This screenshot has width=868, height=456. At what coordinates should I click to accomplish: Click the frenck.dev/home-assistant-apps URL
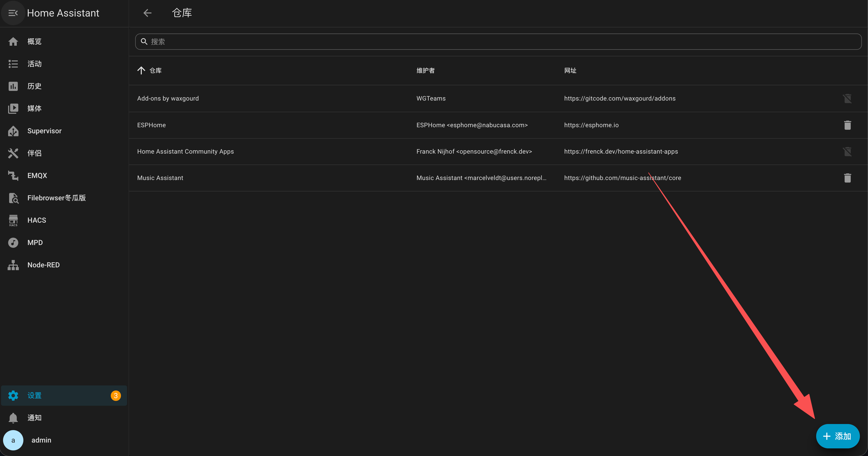621,152
